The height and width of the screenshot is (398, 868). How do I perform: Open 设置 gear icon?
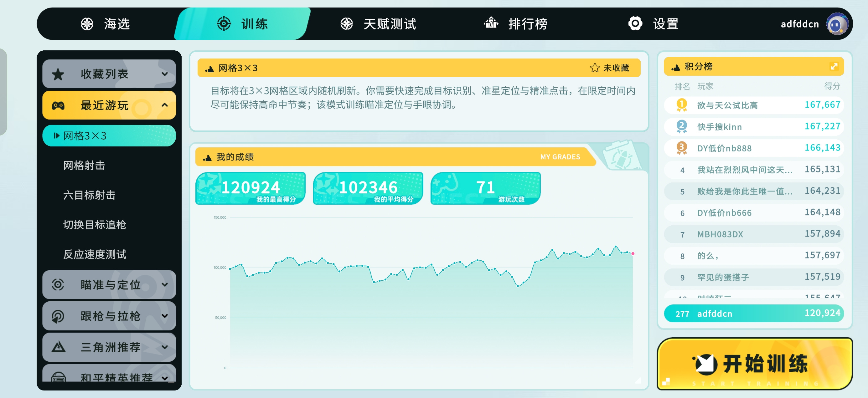pos(635,24)
